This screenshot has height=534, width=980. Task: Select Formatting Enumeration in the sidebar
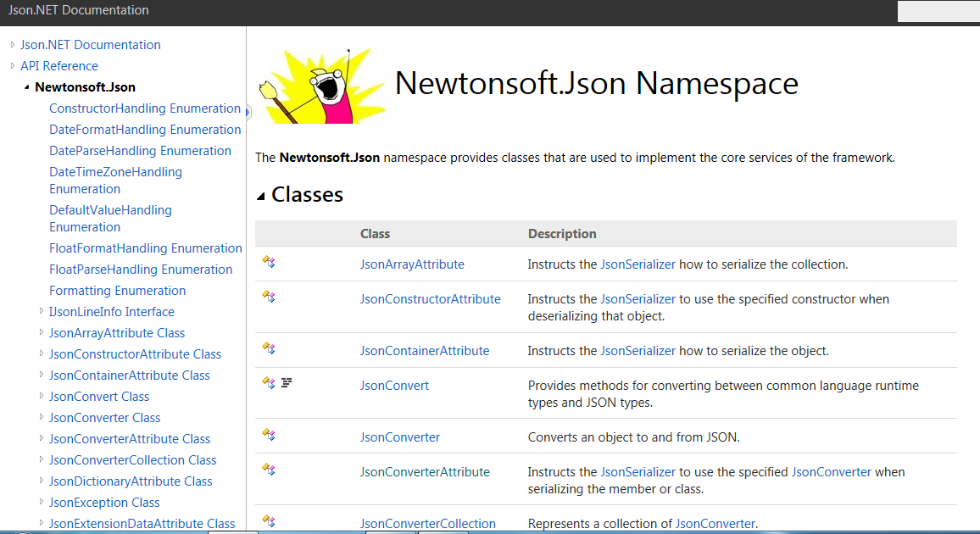[117, 290]
